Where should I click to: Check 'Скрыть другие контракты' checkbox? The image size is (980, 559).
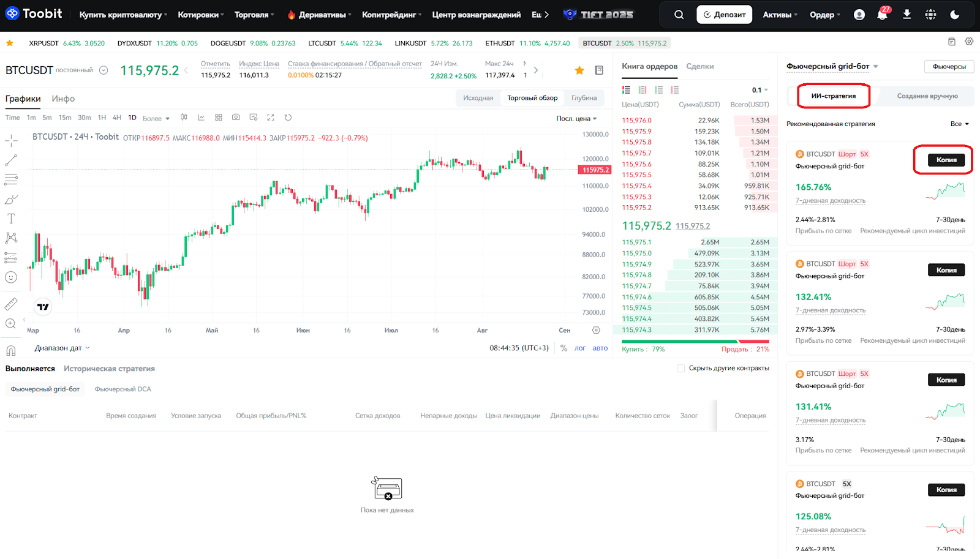pos(680,369)
